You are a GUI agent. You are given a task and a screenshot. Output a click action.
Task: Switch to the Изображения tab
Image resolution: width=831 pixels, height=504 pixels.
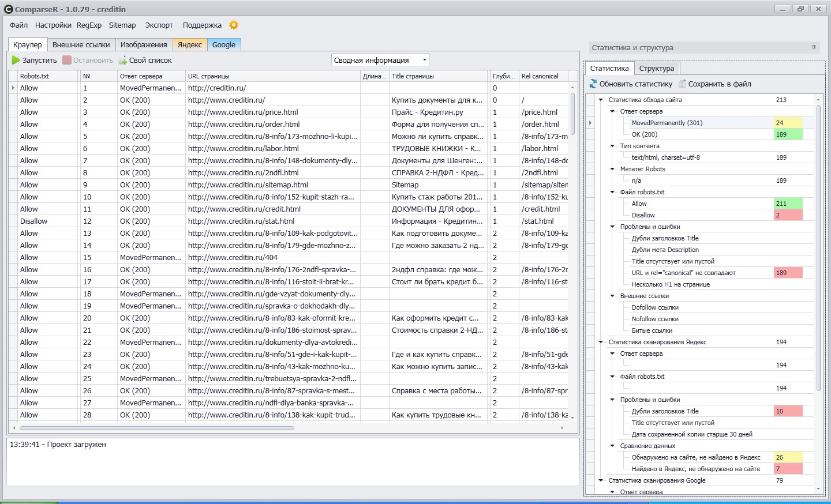point(144,44)
